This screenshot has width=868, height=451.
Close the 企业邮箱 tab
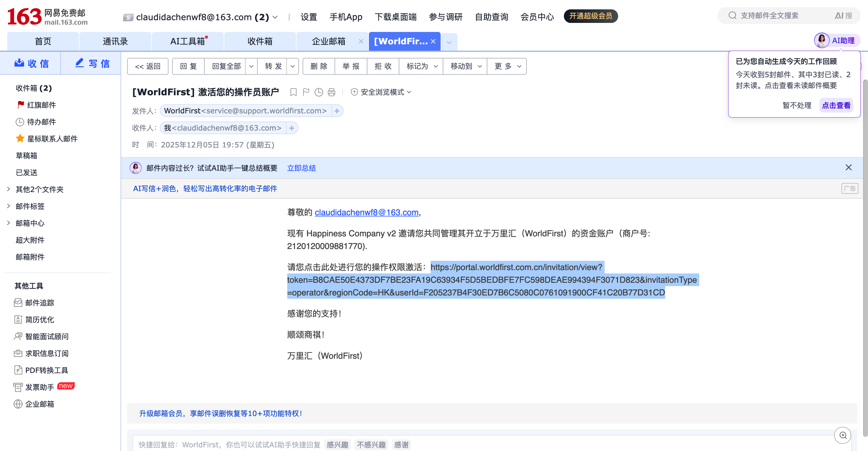coord(361,41)
